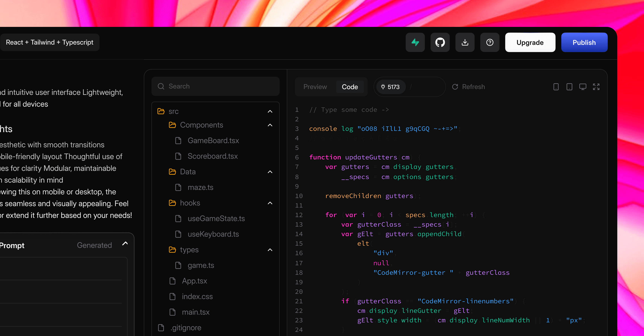
Task: Expand preview to fullscreen icon
Action: (596, 87)
